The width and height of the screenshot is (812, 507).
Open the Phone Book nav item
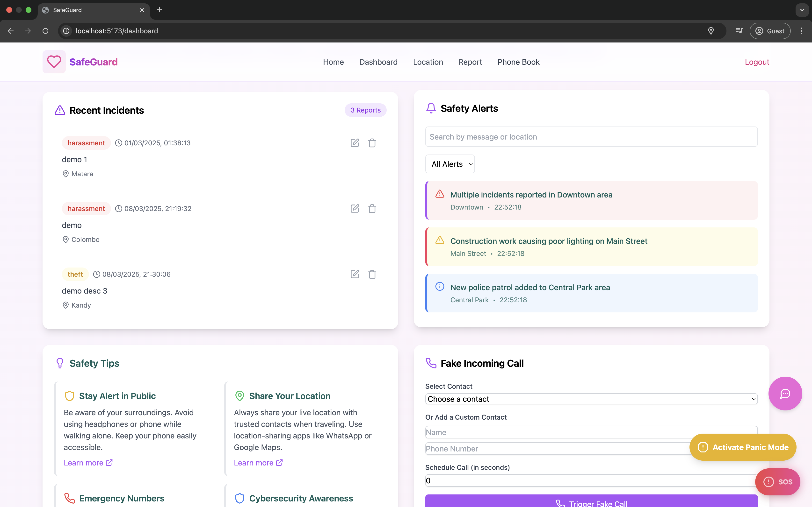tap(518, 62)
